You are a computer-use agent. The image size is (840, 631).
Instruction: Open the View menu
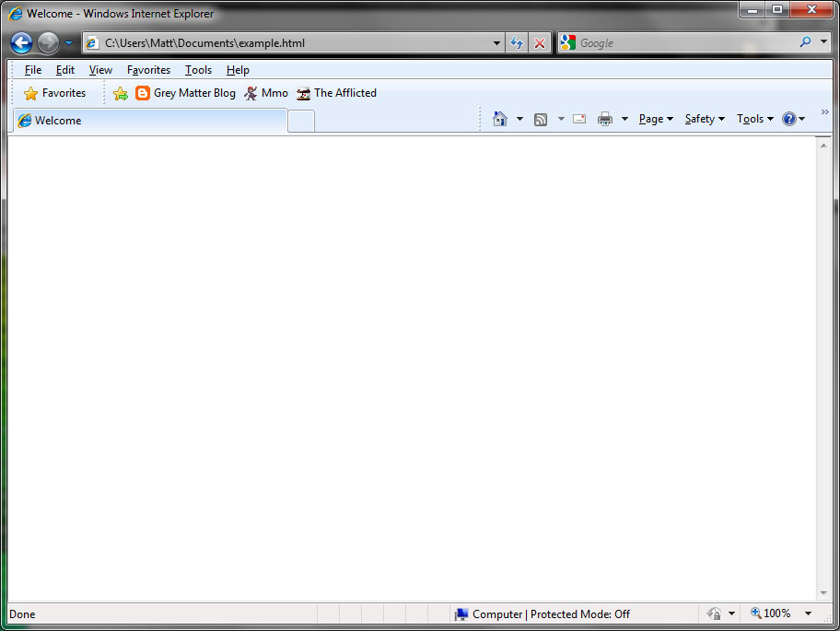pos(100,70)
